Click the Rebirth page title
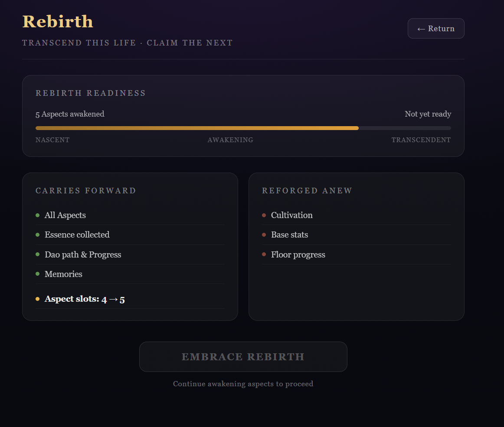This screenshot has height=427, width=504. (x=58, y=22)
